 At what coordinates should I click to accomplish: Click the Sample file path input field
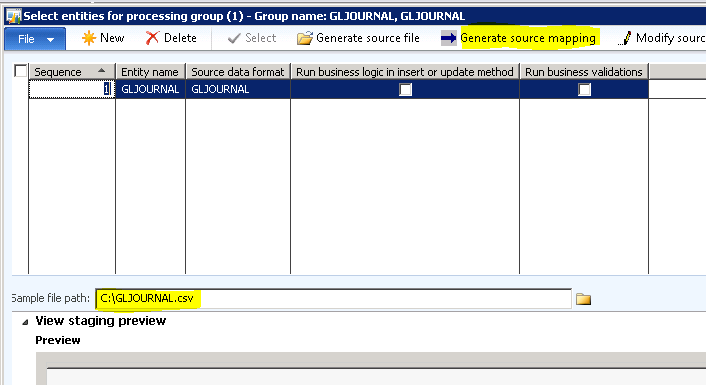pyautogui.click(x=333, y=299)
